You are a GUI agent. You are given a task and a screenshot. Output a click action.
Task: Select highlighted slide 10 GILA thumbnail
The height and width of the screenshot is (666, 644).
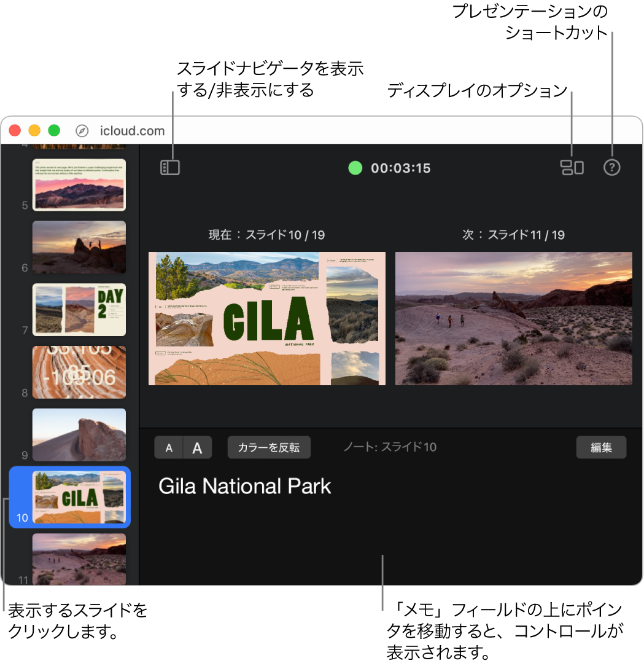[x=79, y=497]
